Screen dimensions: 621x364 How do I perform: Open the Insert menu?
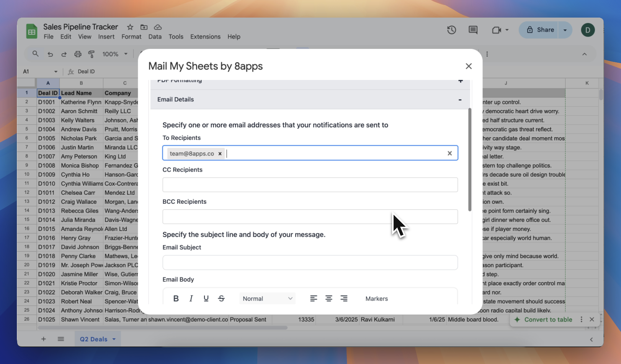pos(106,37)
